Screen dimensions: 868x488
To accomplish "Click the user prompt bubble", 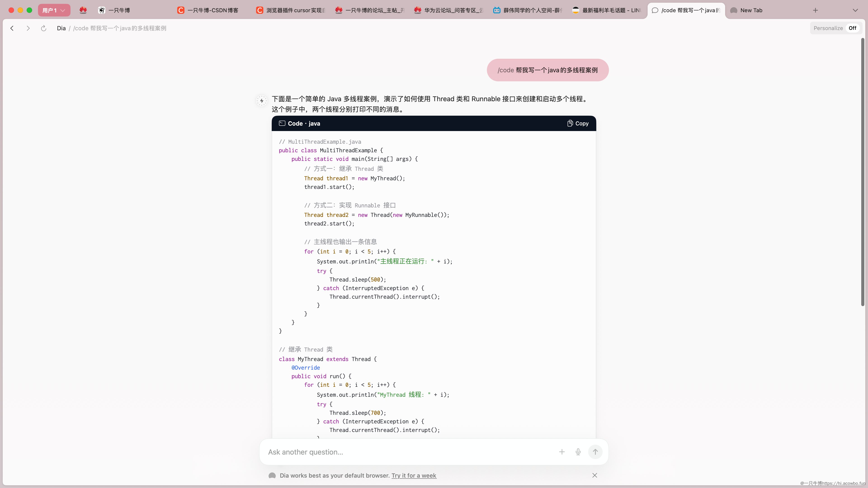I will coord(547,70).
